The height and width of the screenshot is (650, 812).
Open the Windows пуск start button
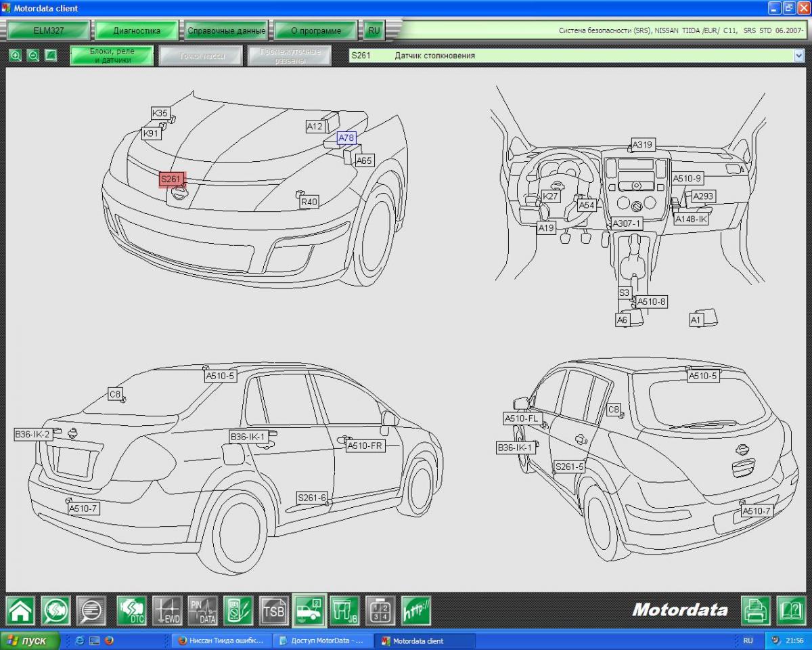click(30, 641)
